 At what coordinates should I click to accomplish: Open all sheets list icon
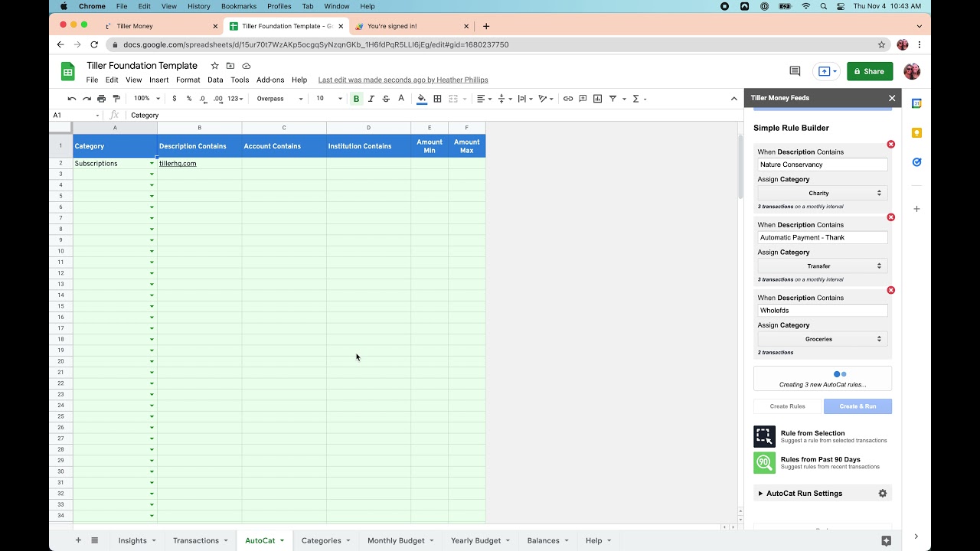(95, 540)
